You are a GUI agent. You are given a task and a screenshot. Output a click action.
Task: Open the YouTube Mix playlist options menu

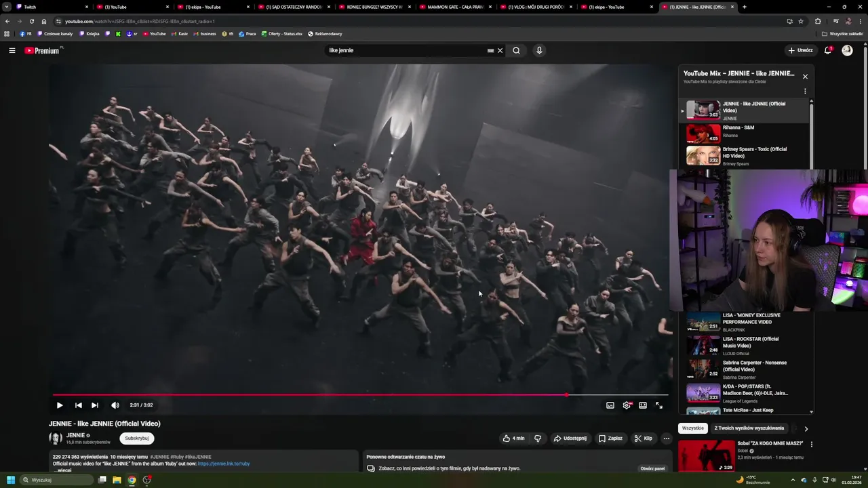(805, 91)
